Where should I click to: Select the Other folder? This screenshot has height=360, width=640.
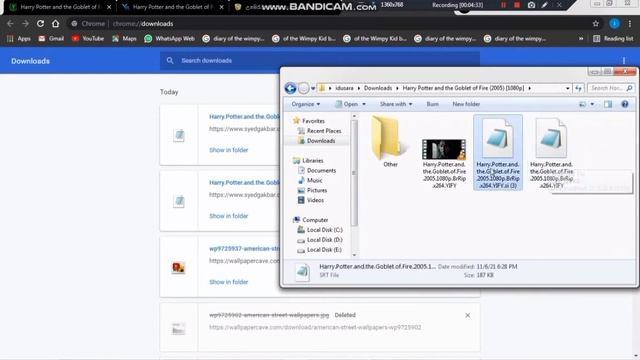coord(390,142)
